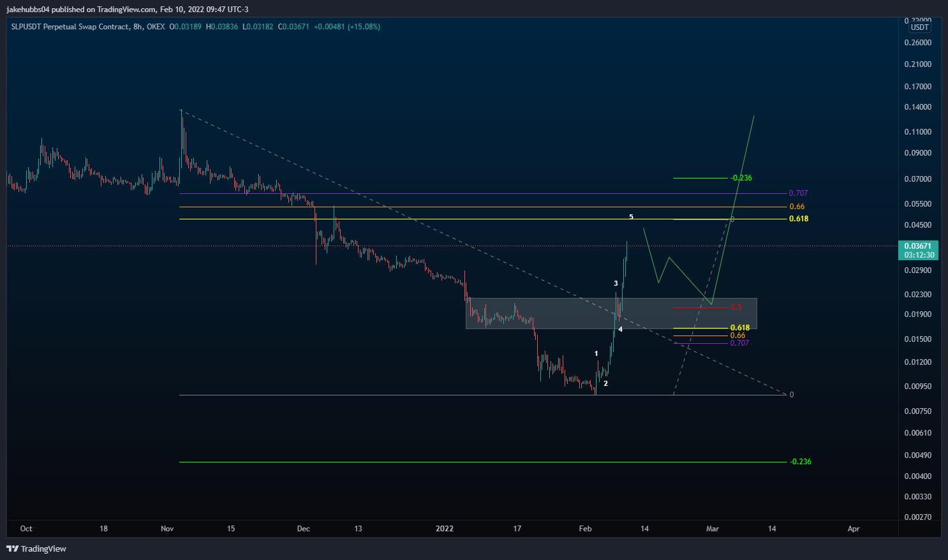The image size is (948, 560).
Task: Click the Elliott wave label 3
Action: pos(616,283)
